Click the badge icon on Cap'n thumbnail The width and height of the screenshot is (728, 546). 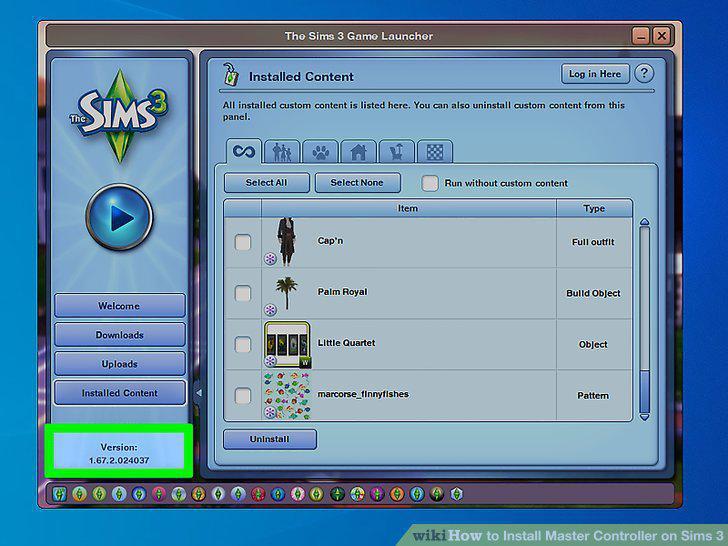point(270,259)
